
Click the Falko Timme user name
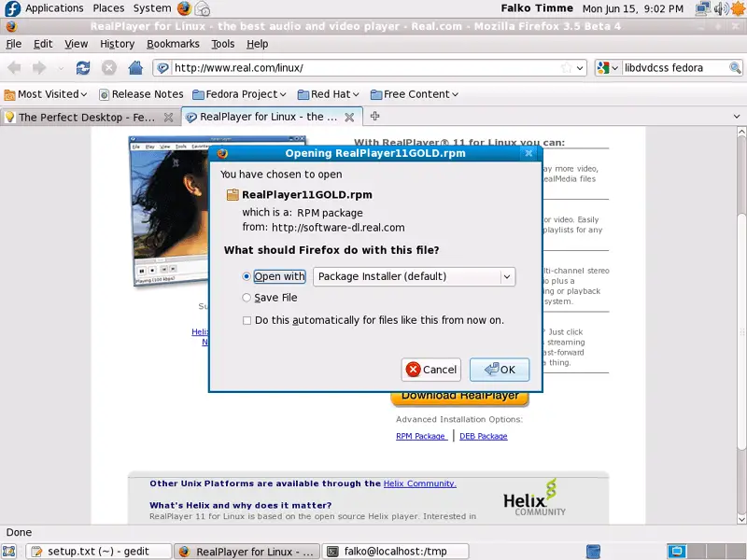click(x=537, y=8)
